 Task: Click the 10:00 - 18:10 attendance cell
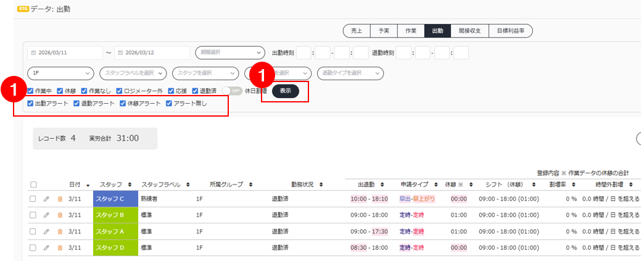coord(369,199)
